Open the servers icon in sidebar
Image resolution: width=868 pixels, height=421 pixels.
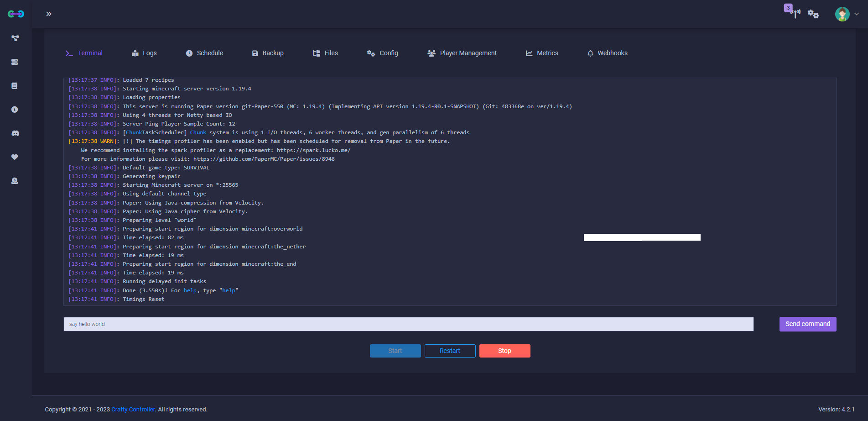[15, 62]
